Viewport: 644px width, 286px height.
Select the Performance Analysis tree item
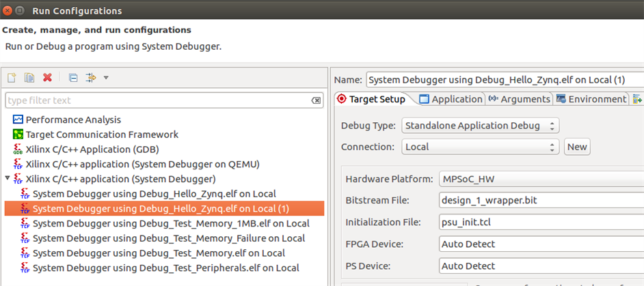click(73, 119)
